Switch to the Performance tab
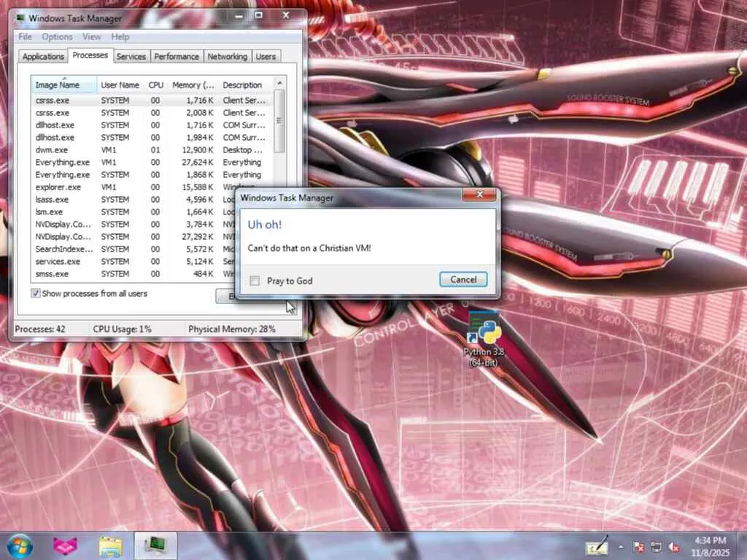Image resolution: width=747 pixels, height=560 pixels. tap(177, 56)
